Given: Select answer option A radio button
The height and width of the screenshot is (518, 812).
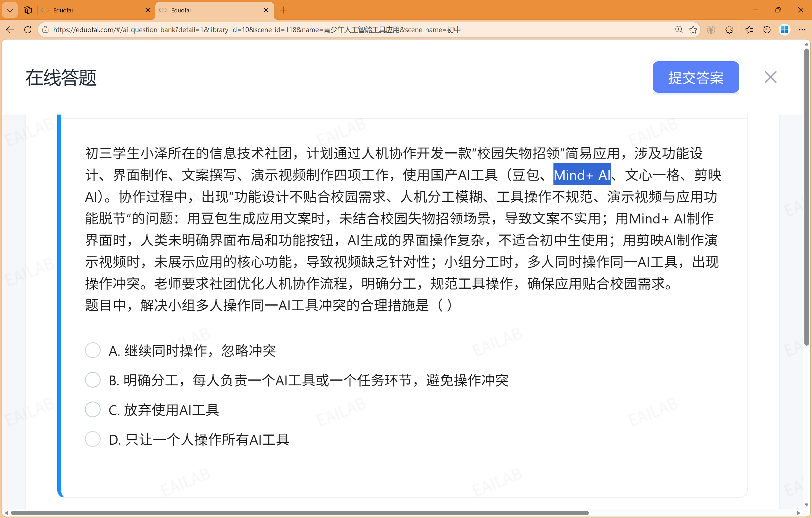Looking at the screenshot, I should coord(92,350).
